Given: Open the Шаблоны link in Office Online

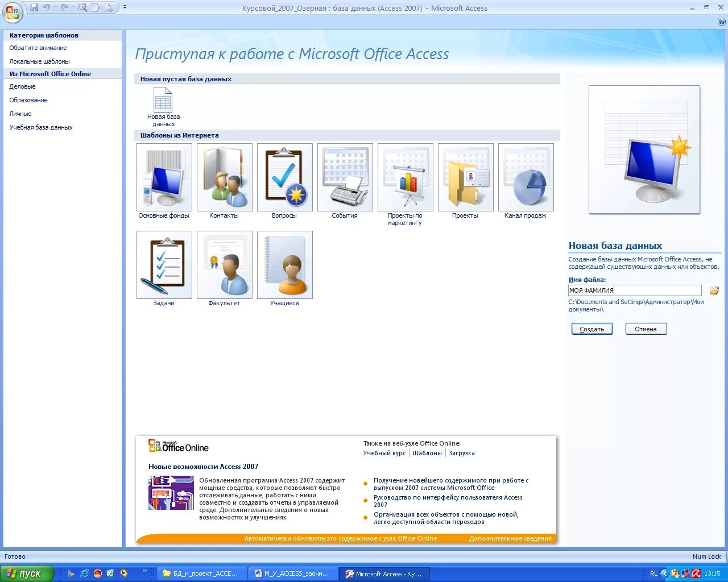Looking at the screenshot, I should (x=427, y=453).
